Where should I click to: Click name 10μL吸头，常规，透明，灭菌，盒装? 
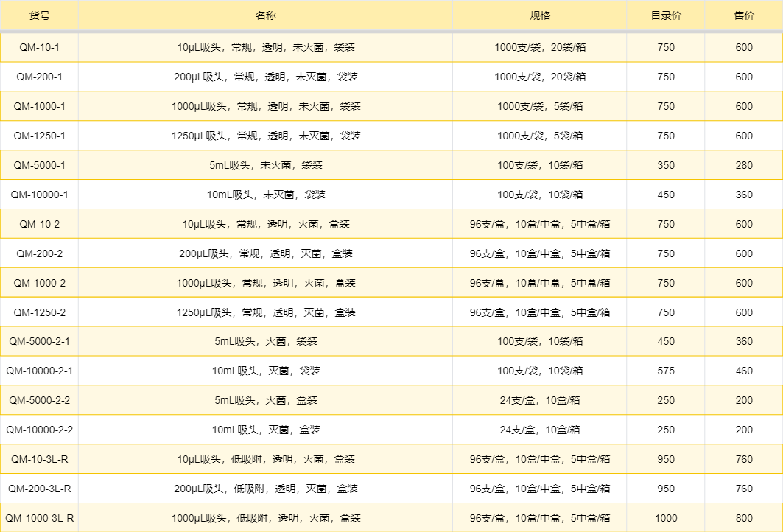(x=266, y=224)
